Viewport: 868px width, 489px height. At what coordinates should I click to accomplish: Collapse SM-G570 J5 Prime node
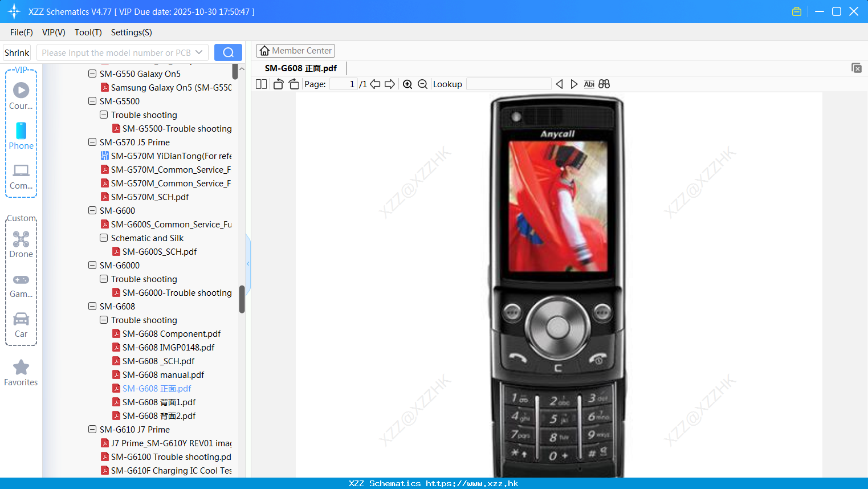[92, 142]
